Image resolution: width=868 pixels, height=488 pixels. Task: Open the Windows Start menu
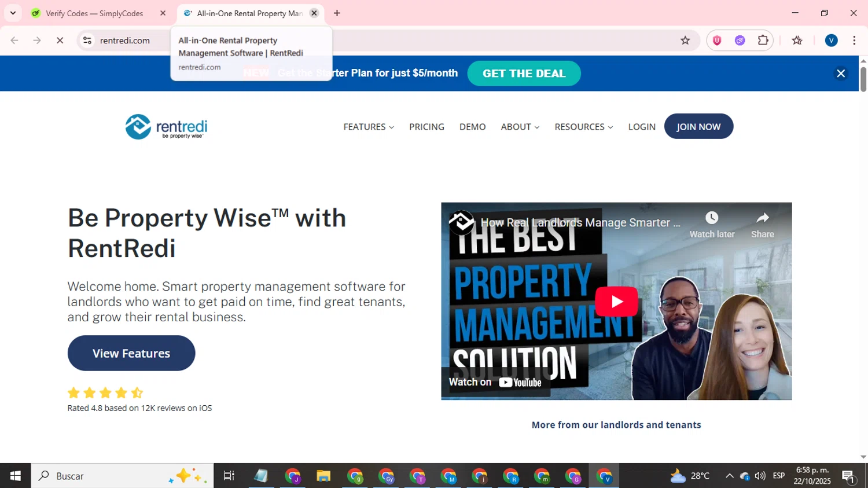coord(15,476)
